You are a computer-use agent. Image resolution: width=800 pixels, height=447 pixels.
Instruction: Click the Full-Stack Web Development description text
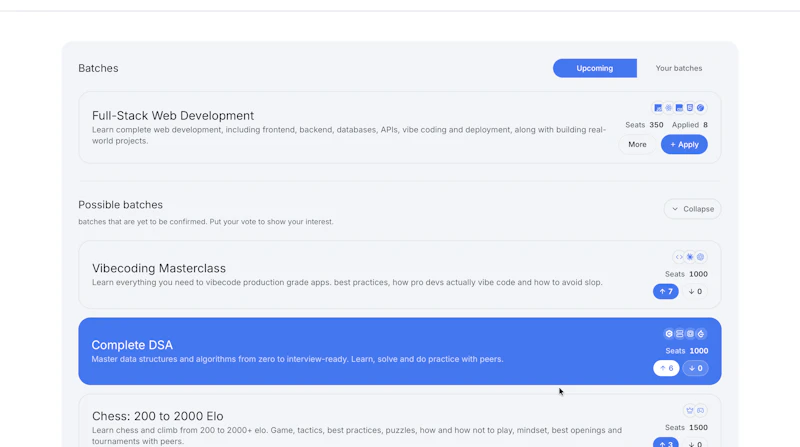349,135
